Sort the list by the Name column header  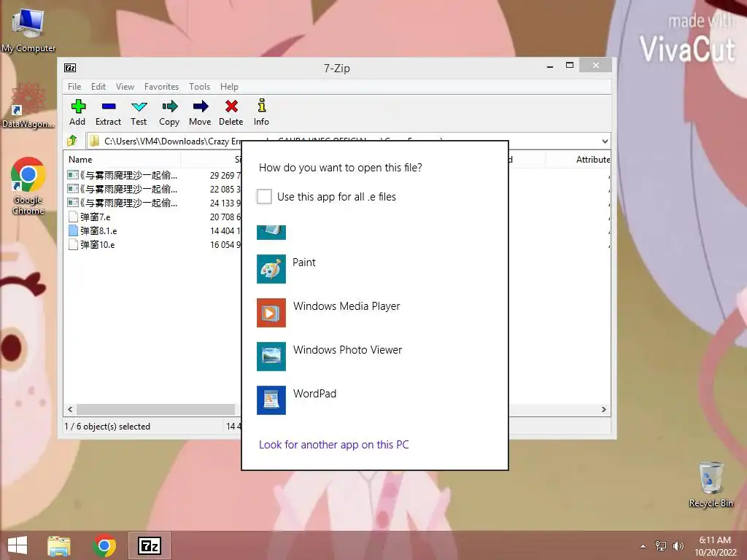pos(122,160)
